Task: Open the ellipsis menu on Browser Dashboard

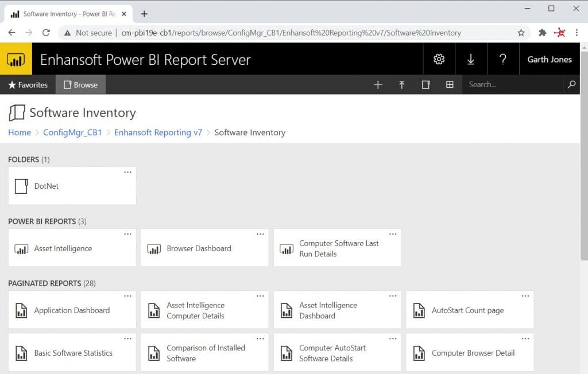Action: point(260,234)
